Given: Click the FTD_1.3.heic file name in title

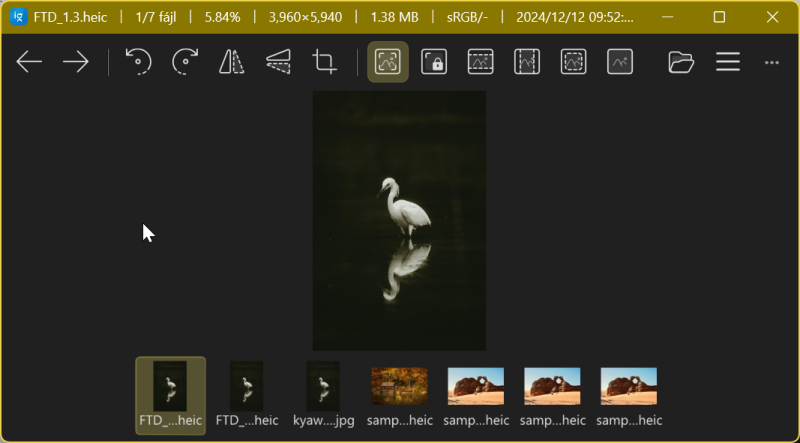Looking at the screenshot, I should click(70, 17).
